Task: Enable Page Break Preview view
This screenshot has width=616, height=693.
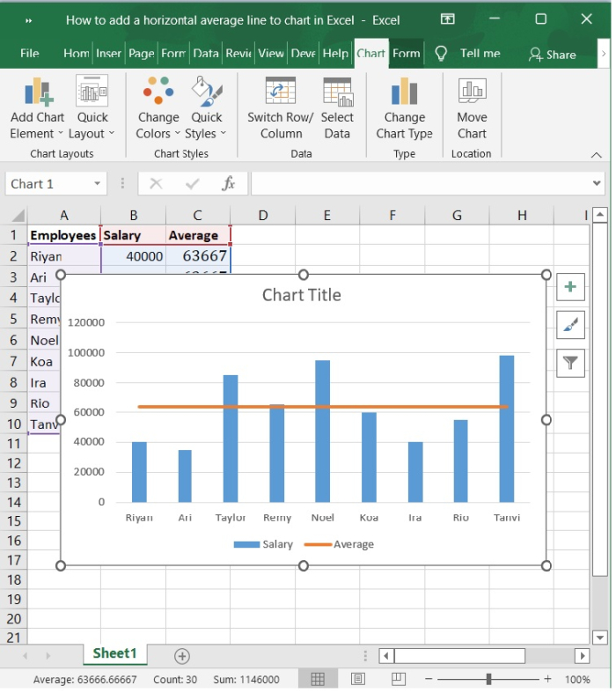Action: 398,679
